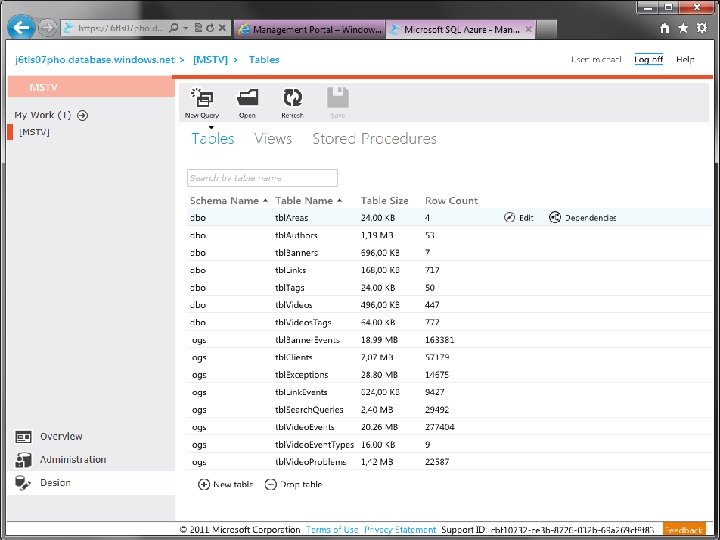Open the Help link
This screenshot has width=720, height=540.
[x=685, y=59]
